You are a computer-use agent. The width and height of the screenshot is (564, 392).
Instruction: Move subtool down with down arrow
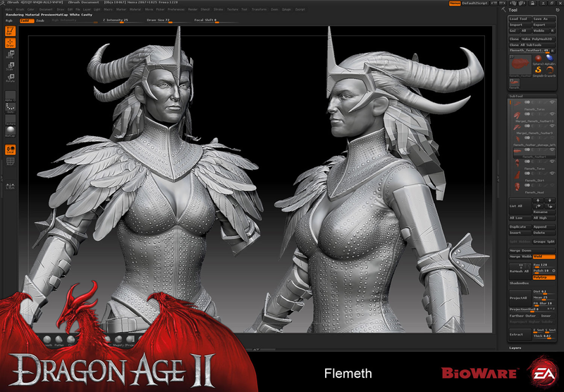[550, 200]
